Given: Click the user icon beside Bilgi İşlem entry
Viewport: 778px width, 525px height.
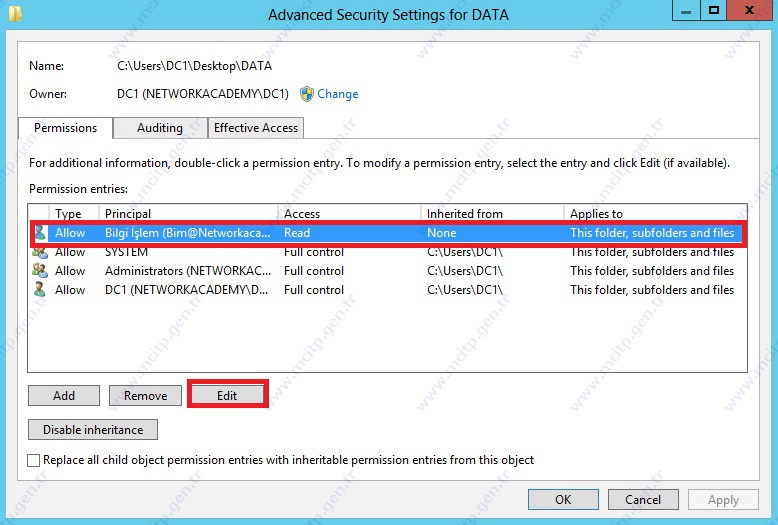Looking at the screenshot, I should point(40,233).
